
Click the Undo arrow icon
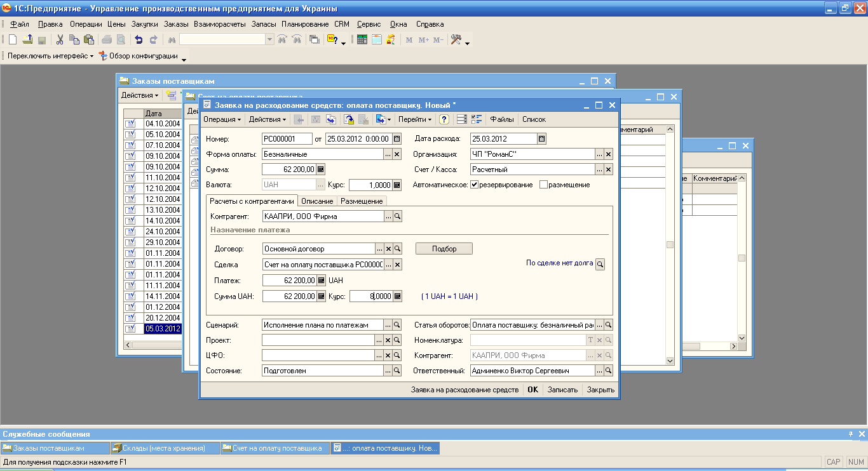point(139,39)
